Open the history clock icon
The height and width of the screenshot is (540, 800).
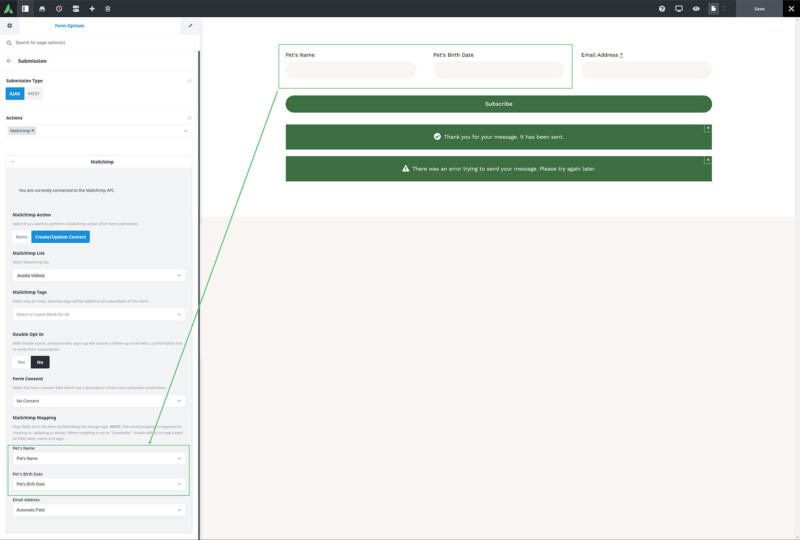click(59, 9)
